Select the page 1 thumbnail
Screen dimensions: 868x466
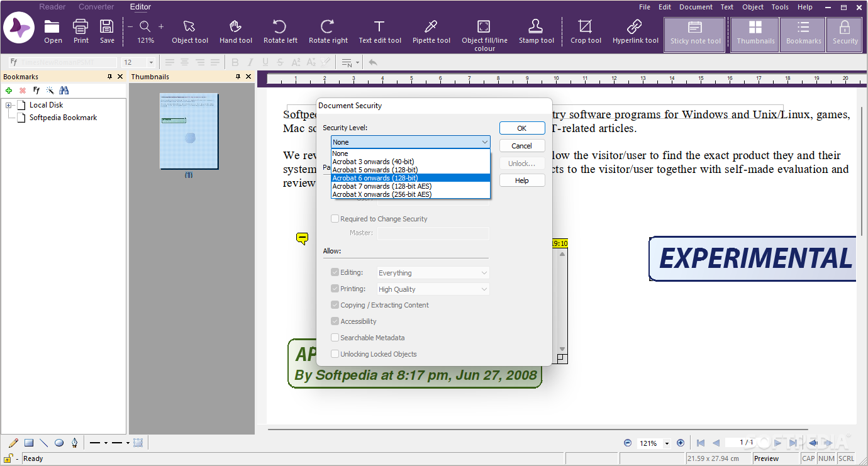pos(189,131)
